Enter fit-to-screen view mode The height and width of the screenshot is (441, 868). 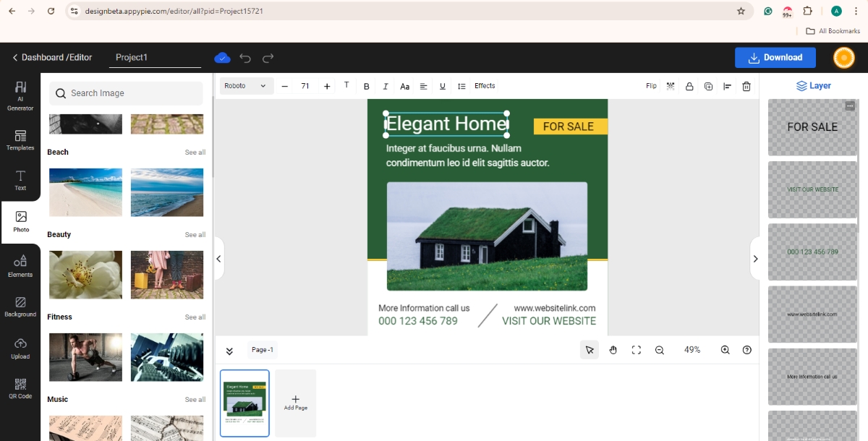[637, 350]
